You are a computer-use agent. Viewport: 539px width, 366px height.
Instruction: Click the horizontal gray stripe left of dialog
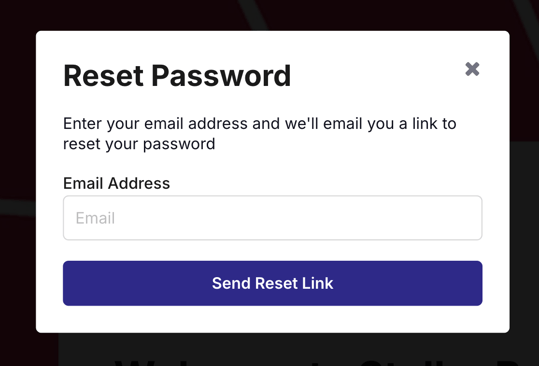tap(17, 207)
